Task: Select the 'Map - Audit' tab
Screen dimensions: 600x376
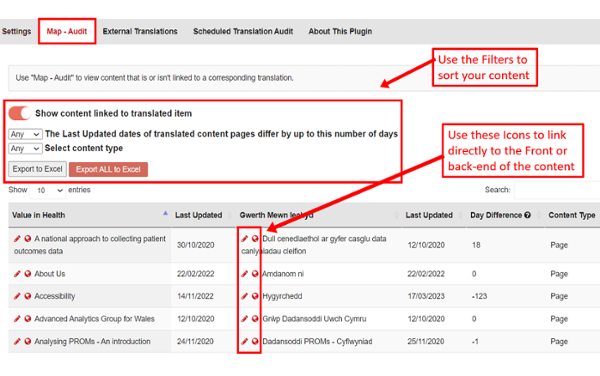Action: 67,31
